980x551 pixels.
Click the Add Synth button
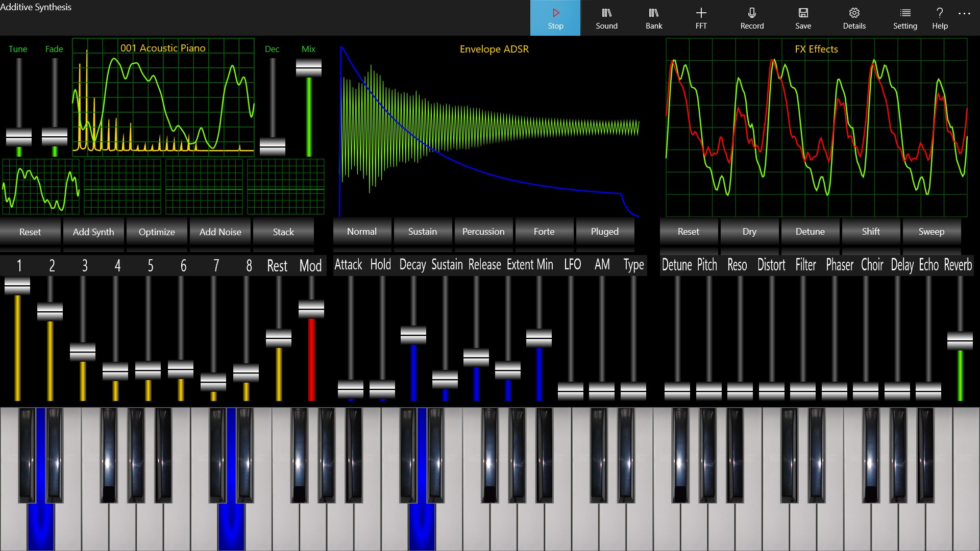click(93, 232)
